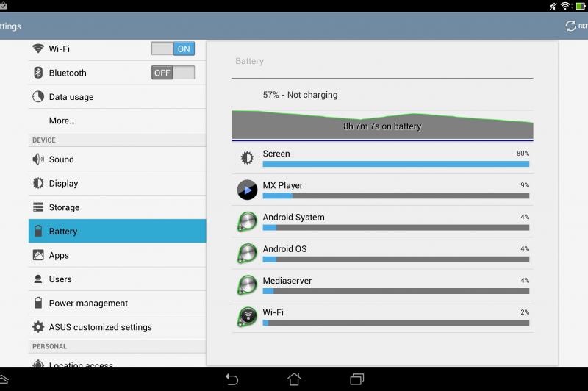Turn on the Bluetooth switch
The height and width of the screenshot is (391, 588).
173,73
